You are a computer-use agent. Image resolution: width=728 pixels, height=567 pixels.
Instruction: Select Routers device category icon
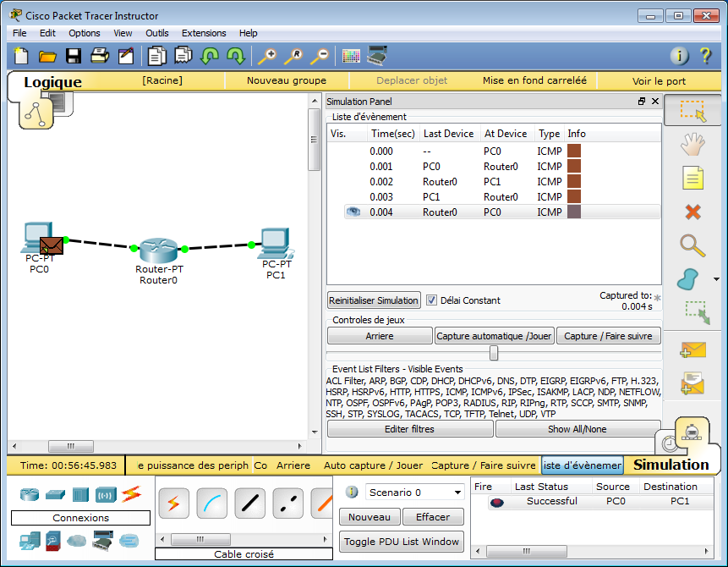point(30,494)
